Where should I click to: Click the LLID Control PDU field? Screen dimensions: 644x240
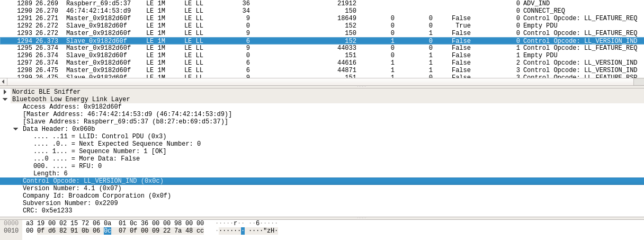coord(100,137)
